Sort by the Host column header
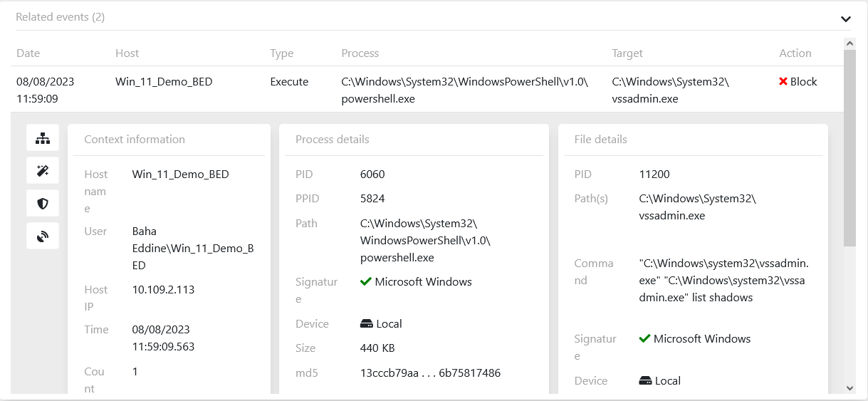The width and height of the screenshot is (868, 401). [x=127, y=53]
